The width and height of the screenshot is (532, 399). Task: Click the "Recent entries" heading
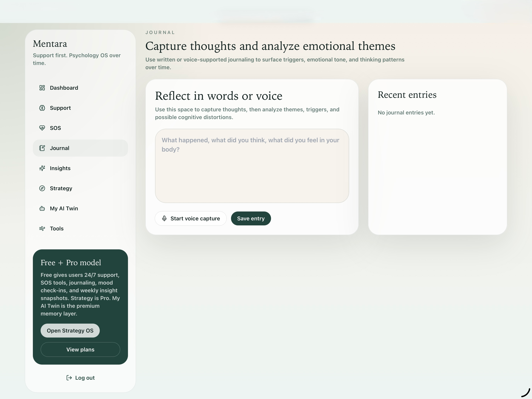(x=407, y=95)
